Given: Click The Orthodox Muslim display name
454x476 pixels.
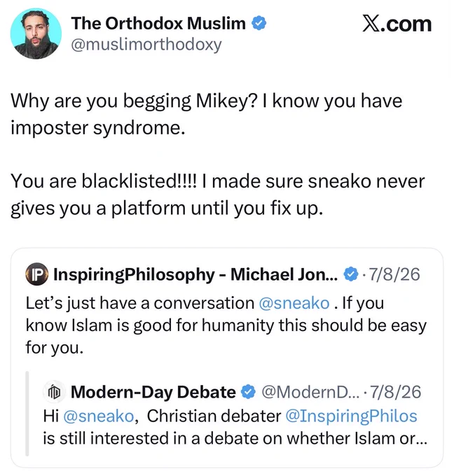Looking at the screenshot, I should click(158, 23).
